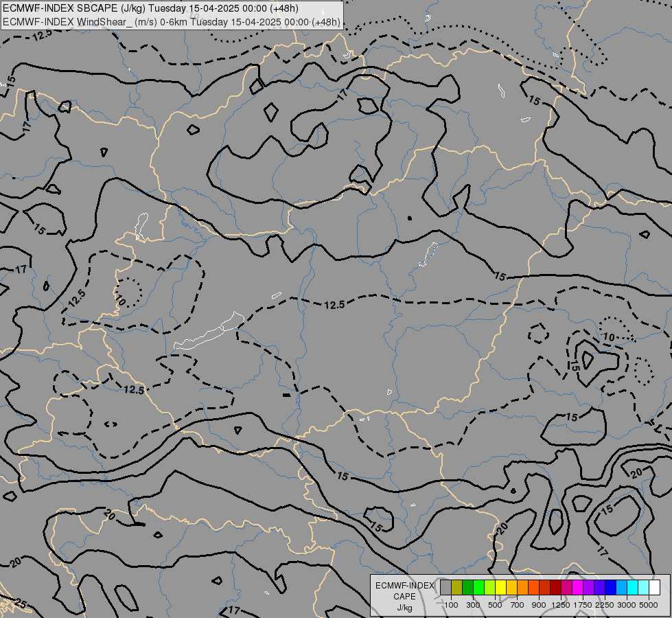
Task: Select the olive swatch in the CAPE legend
Action: point(457,587)
